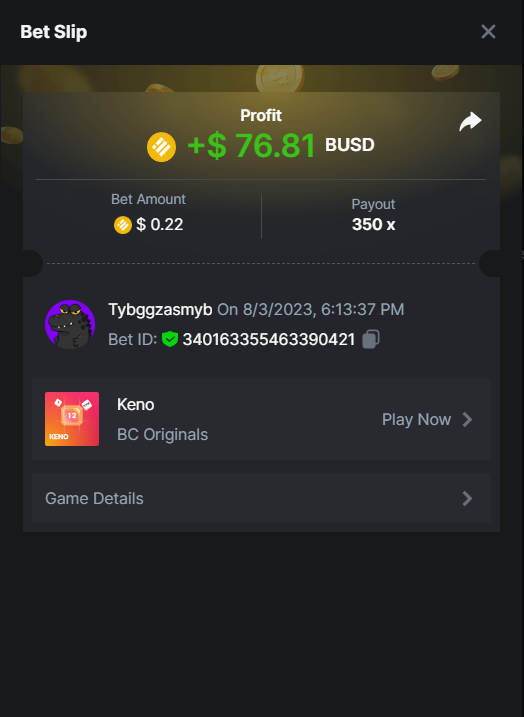The image size is (524, 717).
Task: Click the Play Now chevron arrow
Action: click(467, 419)
